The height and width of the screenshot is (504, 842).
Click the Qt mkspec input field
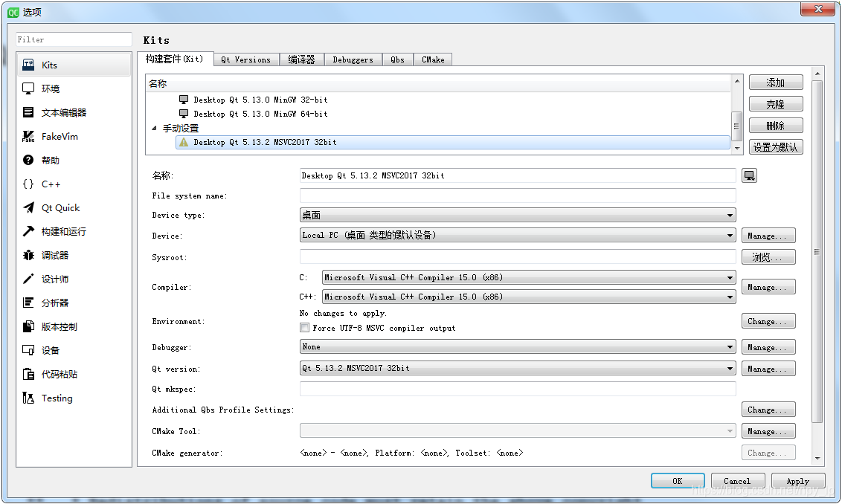518,389
